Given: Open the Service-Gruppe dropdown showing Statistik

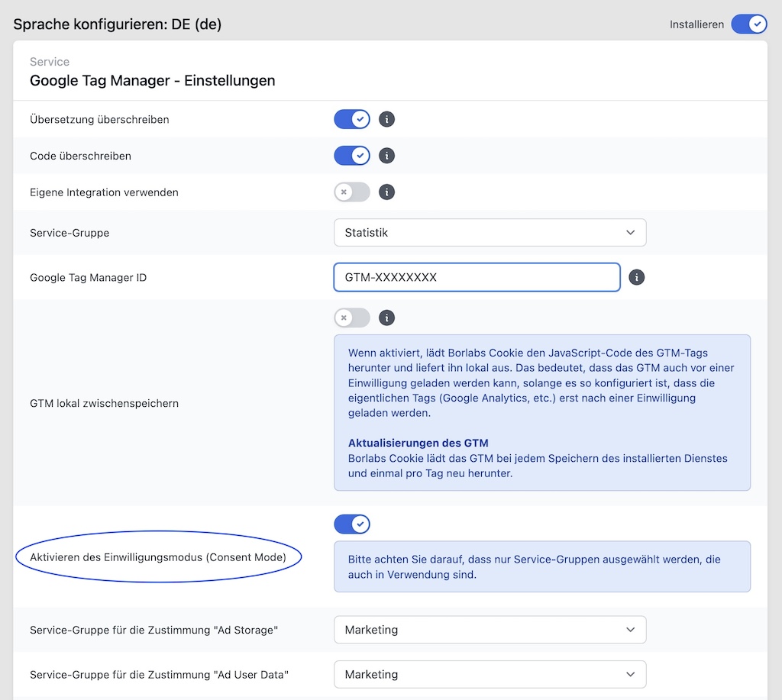Looking at the screenshot, I should click(490, 232).
